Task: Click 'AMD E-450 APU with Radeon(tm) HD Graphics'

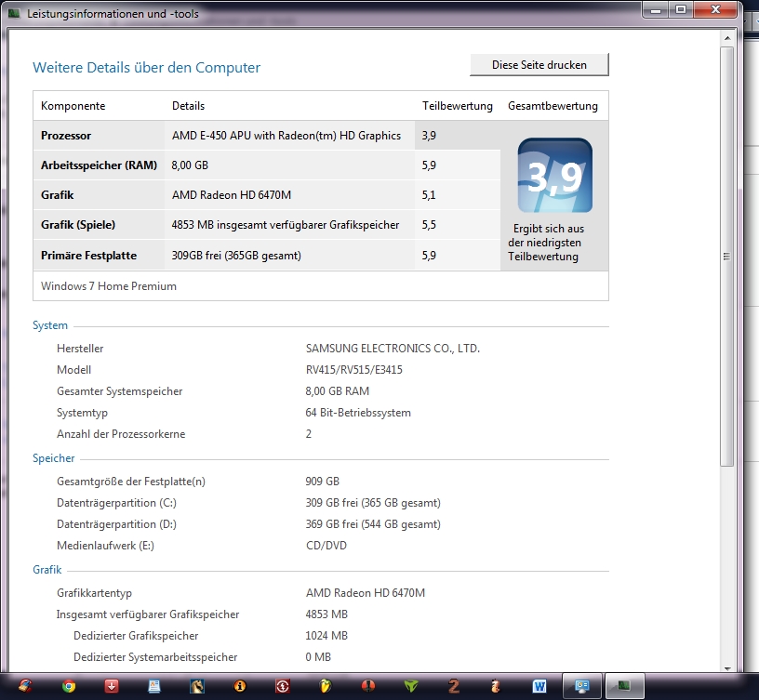Action: point(286,136)
